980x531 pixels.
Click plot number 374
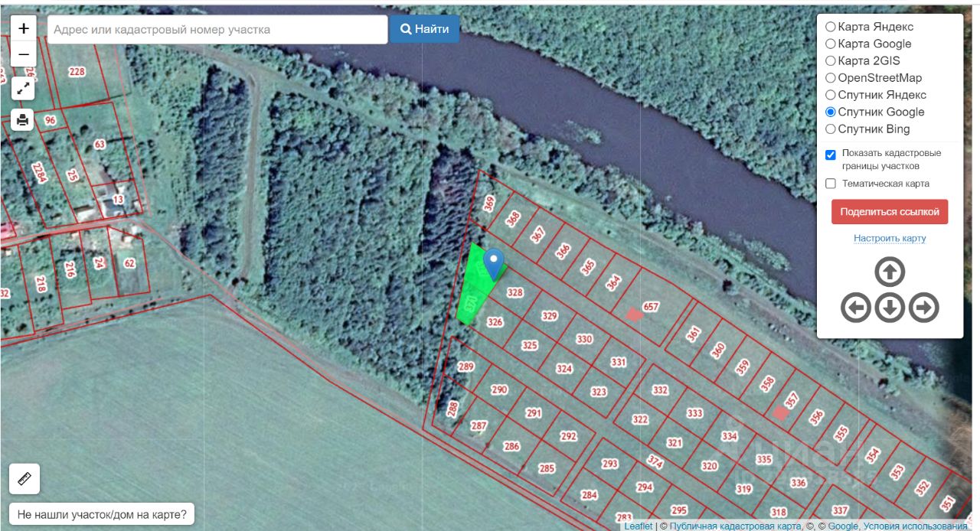coord(655,462)
